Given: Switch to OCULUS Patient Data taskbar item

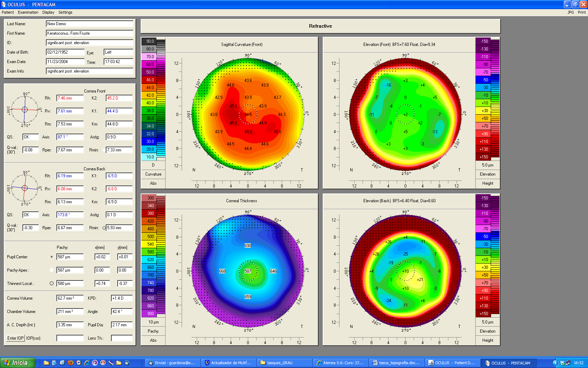Looking at the screenshot, I should [x=453, y=363].
